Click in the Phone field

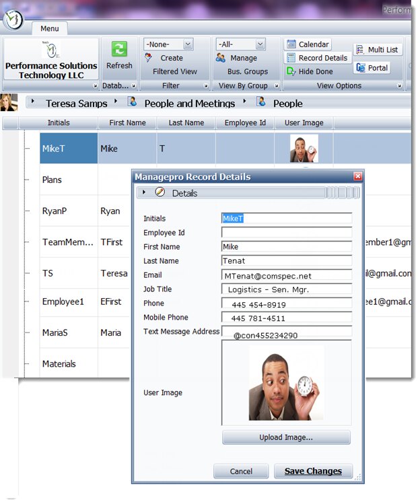[x=287, y=303]
